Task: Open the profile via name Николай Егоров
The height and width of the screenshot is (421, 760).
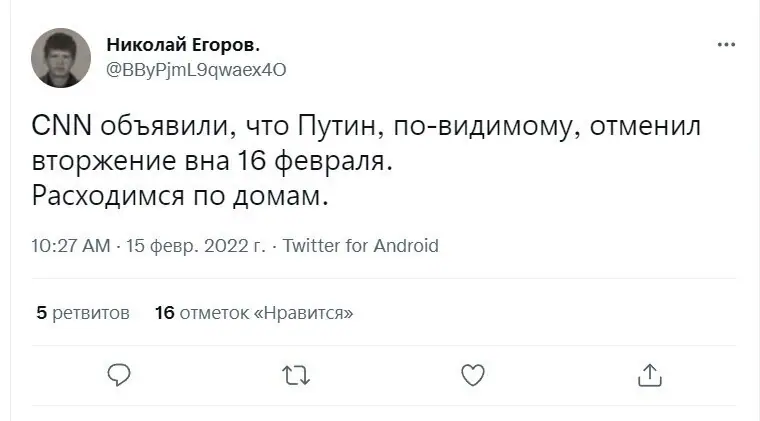Action: (183, 45)
